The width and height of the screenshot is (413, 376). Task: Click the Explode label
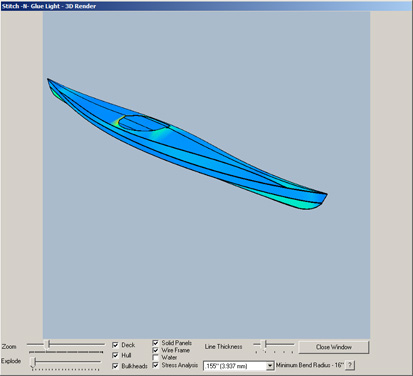[11, 361]
